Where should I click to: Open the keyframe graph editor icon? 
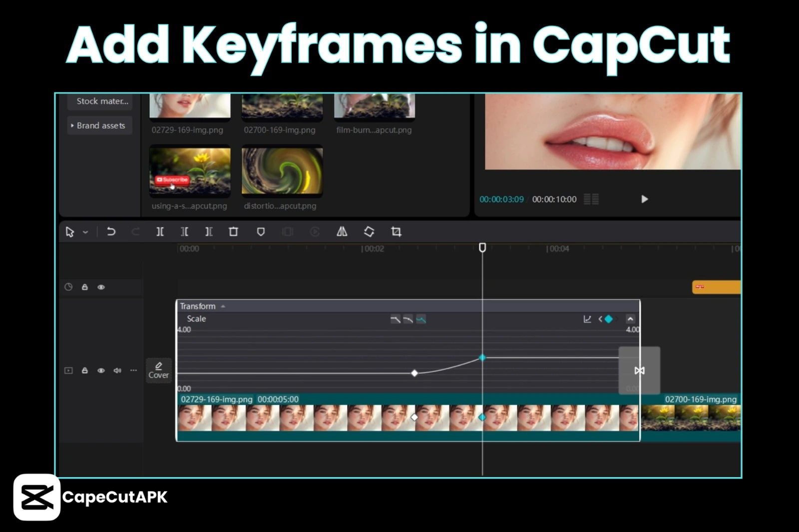coord(587,319)
